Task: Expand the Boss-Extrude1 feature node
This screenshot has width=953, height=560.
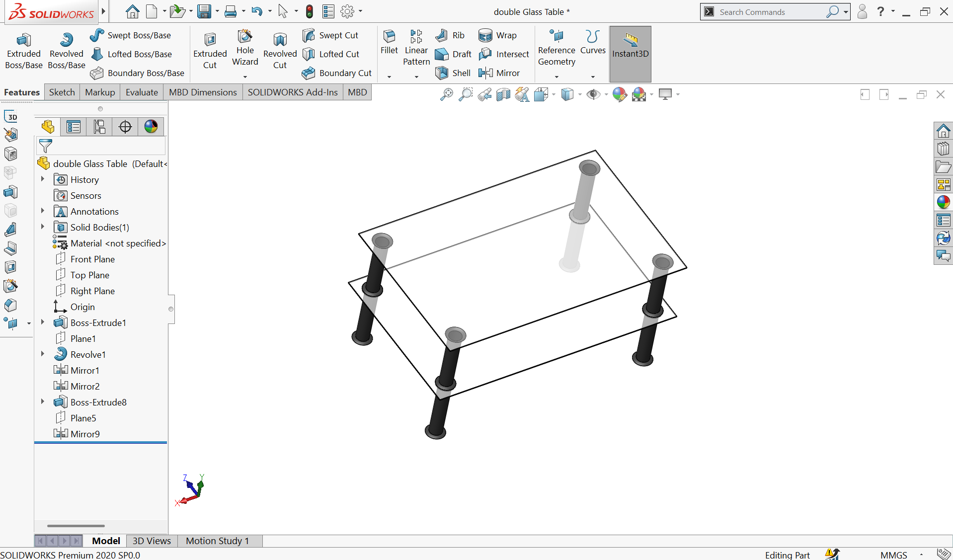Action: click(x=43, y=322)
